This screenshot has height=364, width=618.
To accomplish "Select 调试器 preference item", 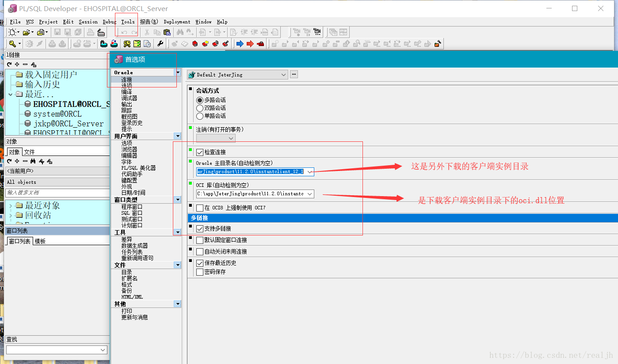I will tap(130, 98).
